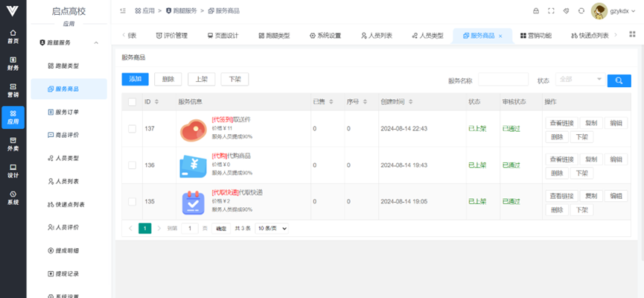Image resolution: width=644 pixels, height=298 pixels.
Task: Click 查看链接 for service 137
Action: [561, 123]
